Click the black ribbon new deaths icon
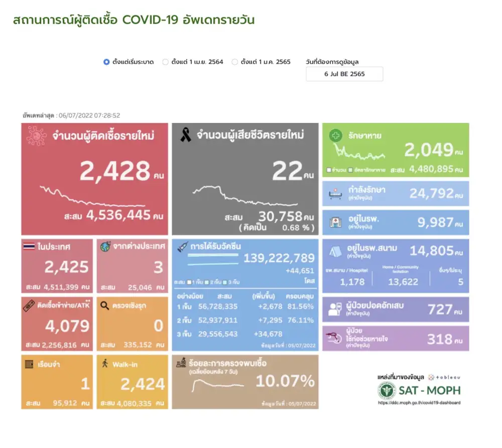This screenshot has width=502, height=448. 185,135
